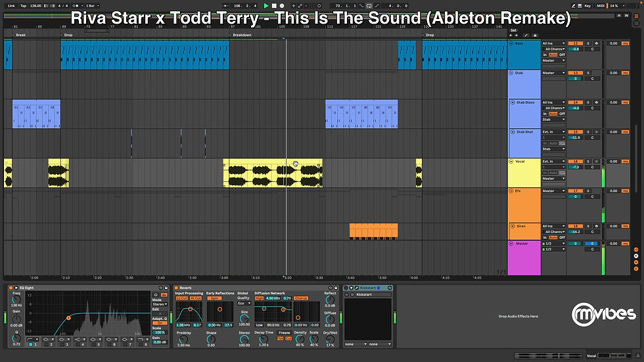Viewport: 644px width, 362px height.
Task: Click the Follow playback icon
Action: 226,6
